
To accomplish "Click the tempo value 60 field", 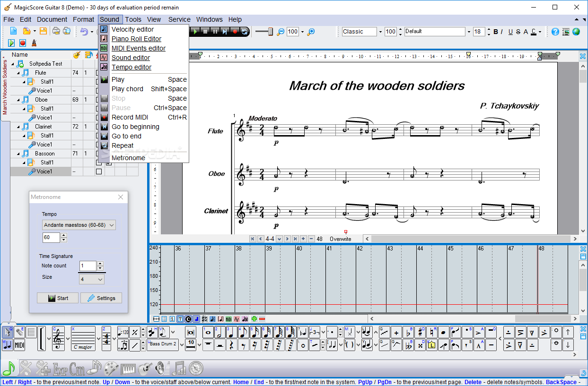I will [51, 238].
